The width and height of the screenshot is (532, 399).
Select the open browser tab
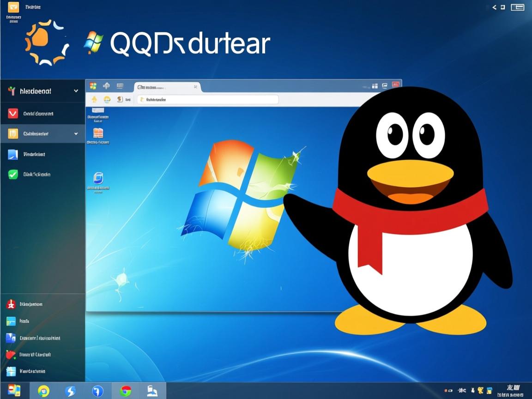164,87
